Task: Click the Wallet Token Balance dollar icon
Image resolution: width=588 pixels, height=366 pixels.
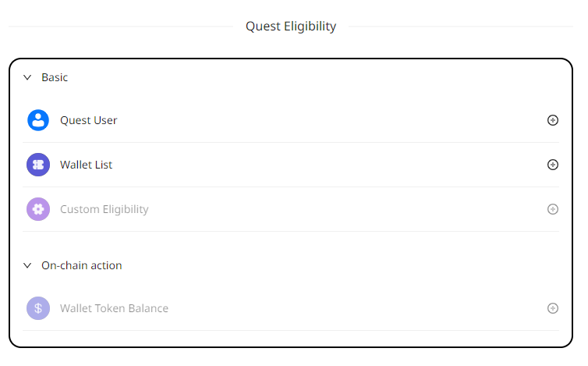Action: (x=38, y=308)
